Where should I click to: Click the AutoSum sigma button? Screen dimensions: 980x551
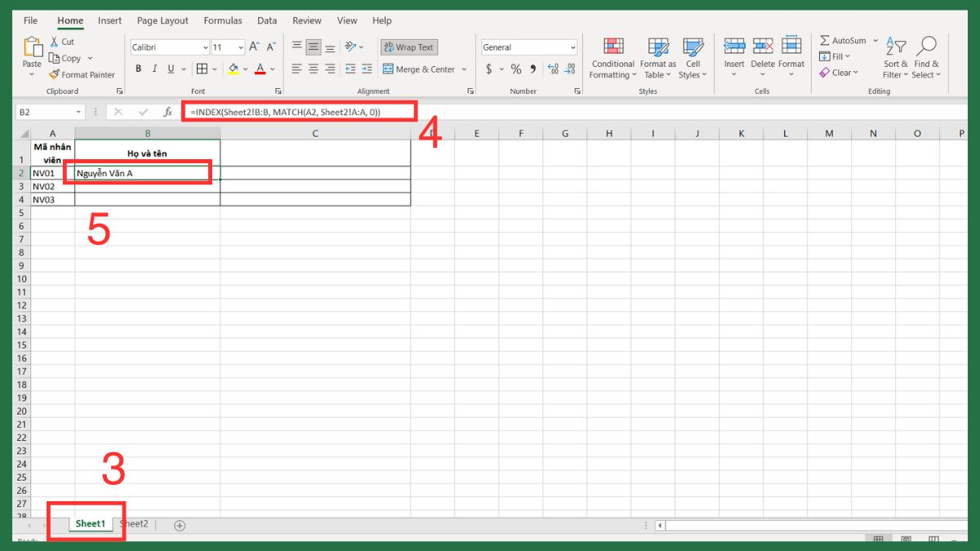pos(843,41)
